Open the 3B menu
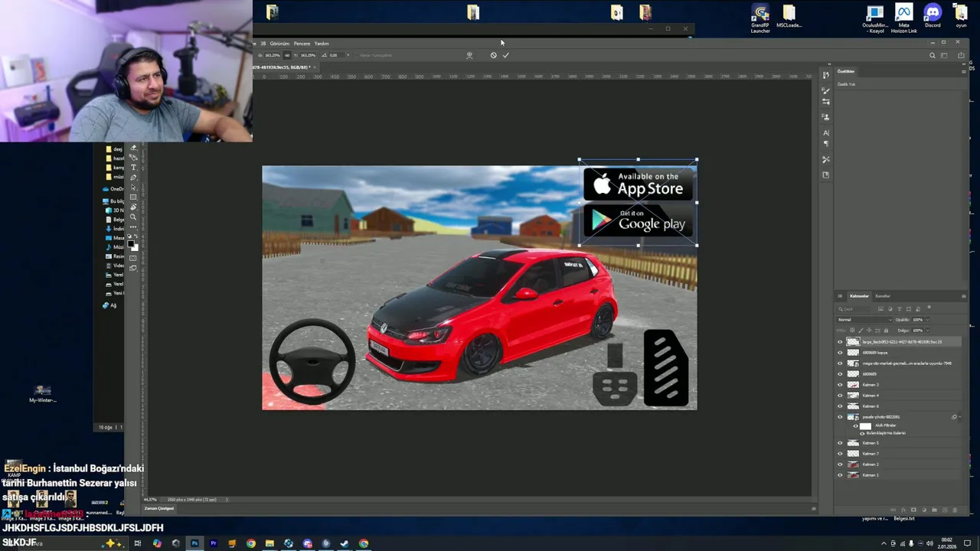 tap(263, 44)
